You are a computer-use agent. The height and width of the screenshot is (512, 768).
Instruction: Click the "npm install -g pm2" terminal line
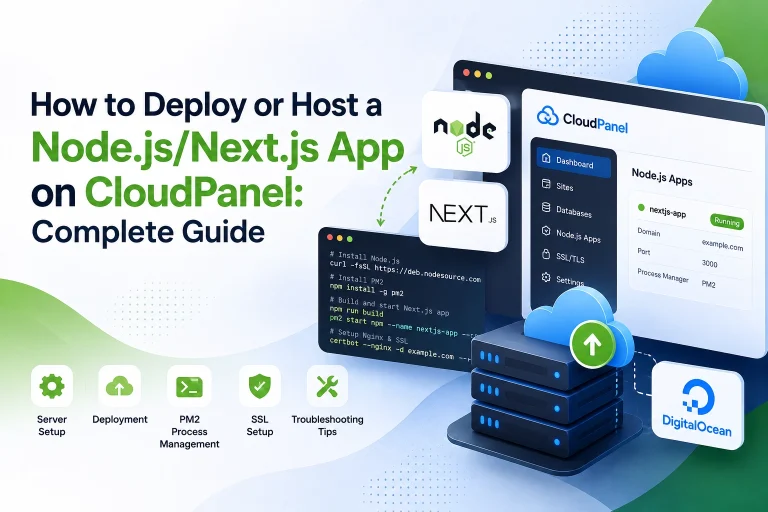pyautogui.click(x=366, y=290)
